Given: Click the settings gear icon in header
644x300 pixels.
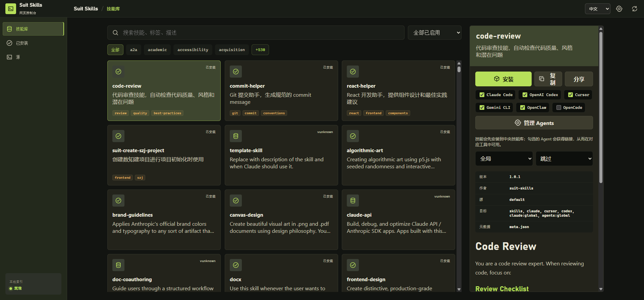Looking at the screenshot, I should point(619,9).
